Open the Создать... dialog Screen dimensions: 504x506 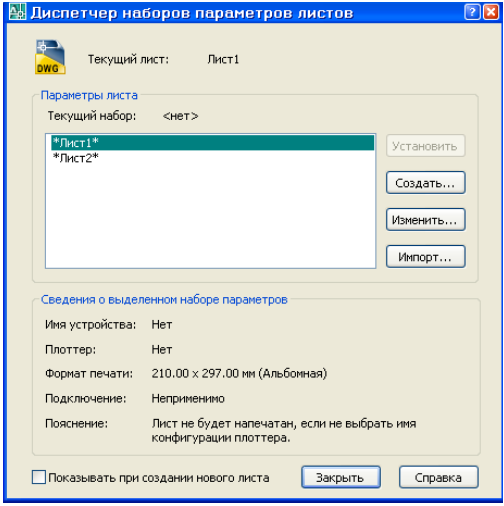coord(425,183)
